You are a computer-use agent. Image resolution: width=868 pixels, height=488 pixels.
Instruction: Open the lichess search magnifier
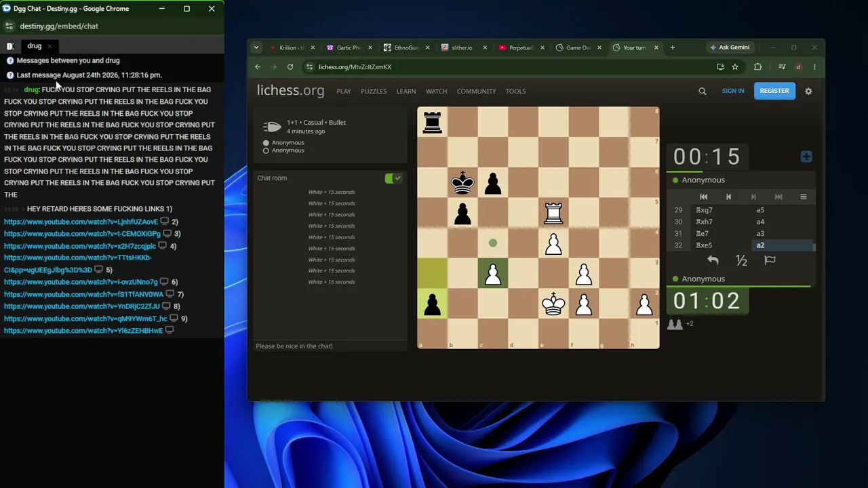pos(703,91)
